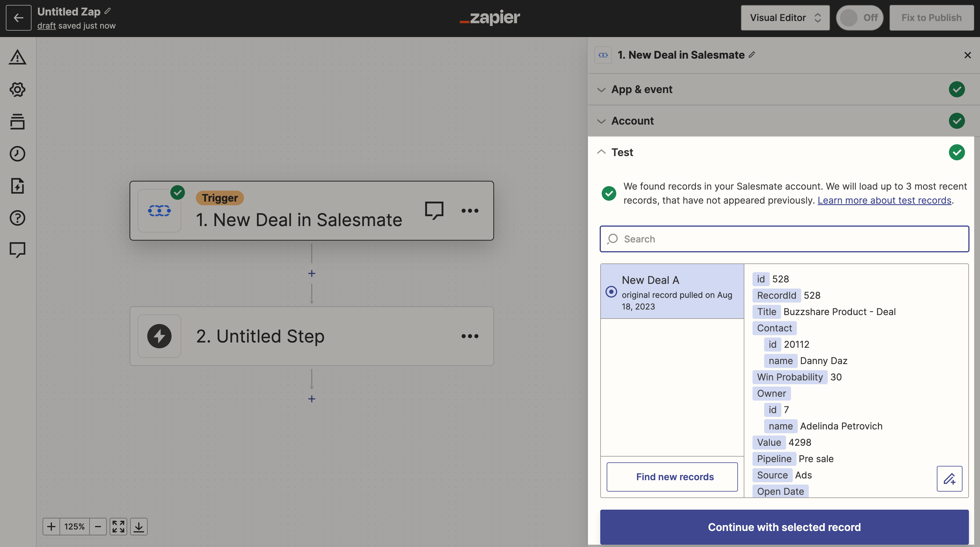Click the Contact field label
This screenshot has height=547, width=980.
[774, 328]
